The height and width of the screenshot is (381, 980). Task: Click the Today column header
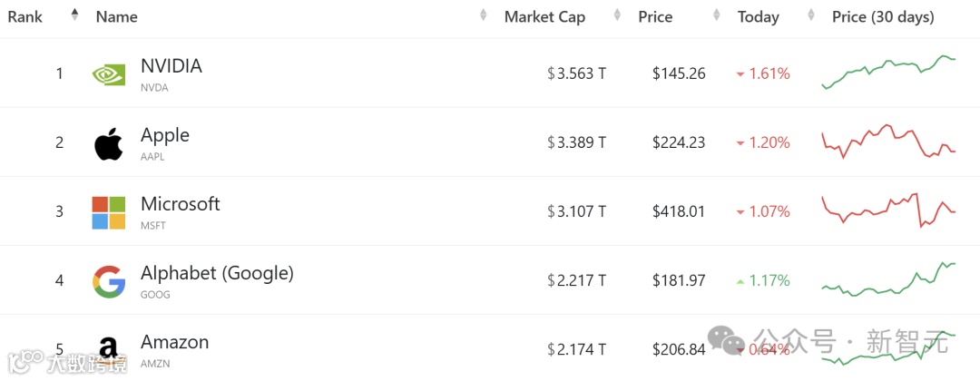tap(758, 17)
